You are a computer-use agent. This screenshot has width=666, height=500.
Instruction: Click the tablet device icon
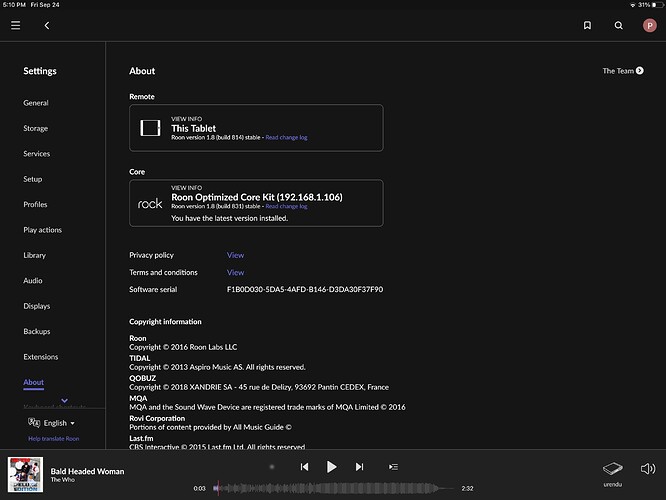tap(150, 128)
